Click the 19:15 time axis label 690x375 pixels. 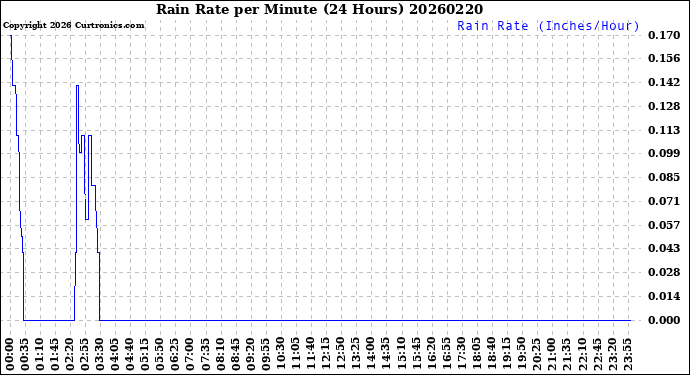pyautogui.click(x=506, y=355)
